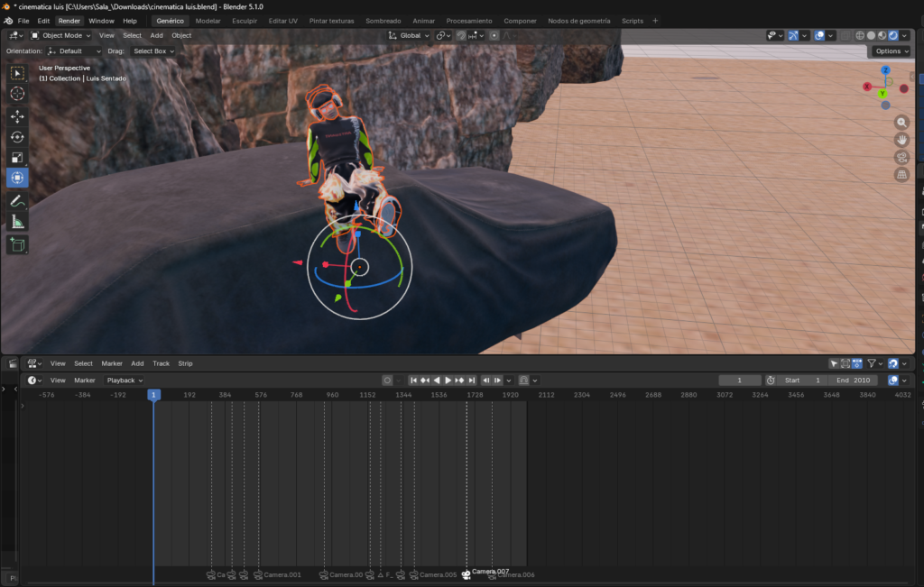Open the Measure tool
This screenshot has width=924, height=587.
[16, 221]
